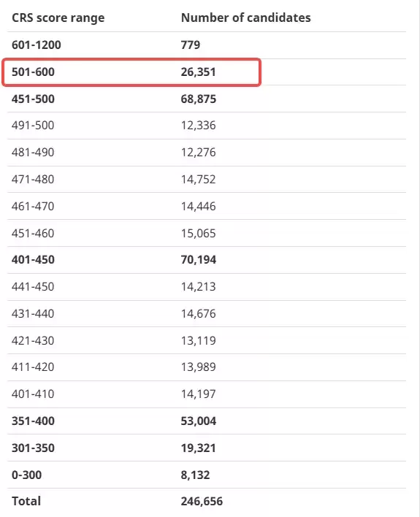This screenshot has width=420, height=517.
Task: Click the 14,446 candidates value
Action: pyautogui.click(x=198, y=207)
